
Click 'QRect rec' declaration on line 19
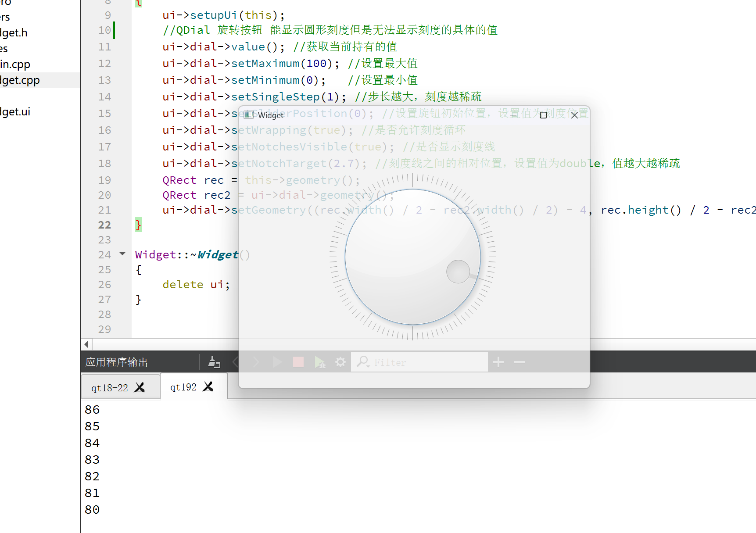193,180
